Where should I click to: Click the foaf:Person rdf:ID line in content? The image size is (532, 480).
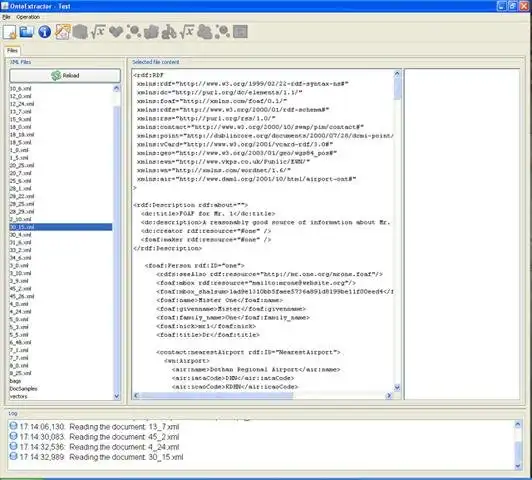pos(194,266)
